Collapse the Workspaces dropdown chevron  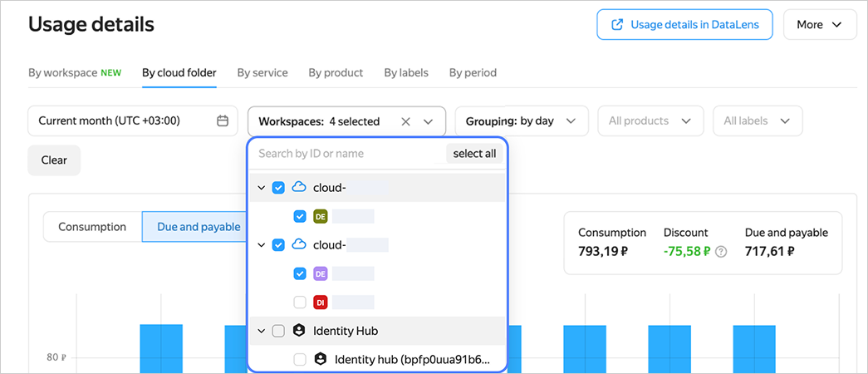click(428, 121)
